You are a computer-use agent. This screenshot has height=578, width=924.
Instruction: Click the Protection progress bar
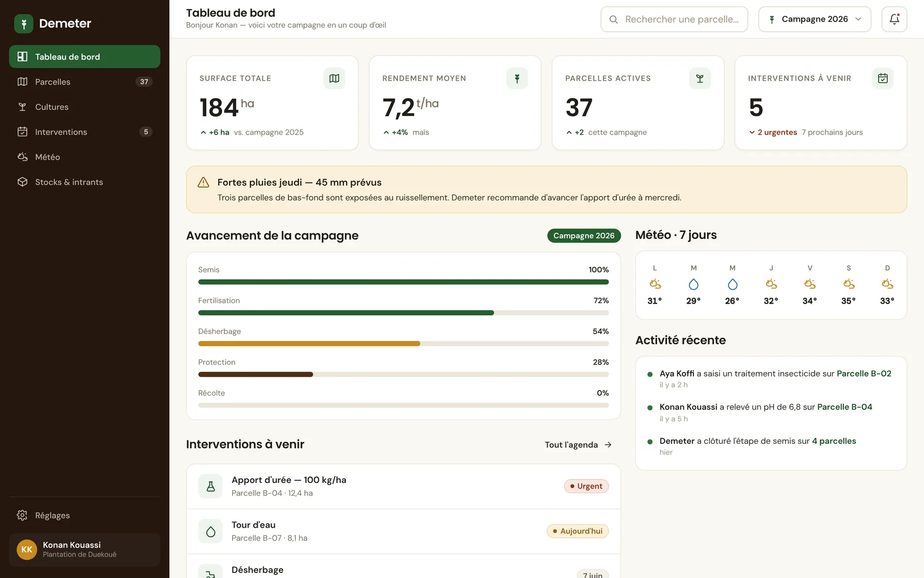[x=403, y=375]
